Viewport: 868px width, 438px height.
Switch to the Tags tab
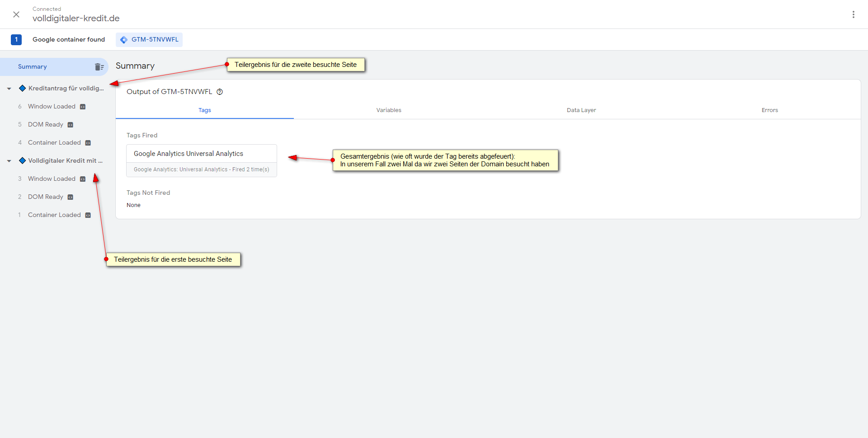(x=205, y=110)
